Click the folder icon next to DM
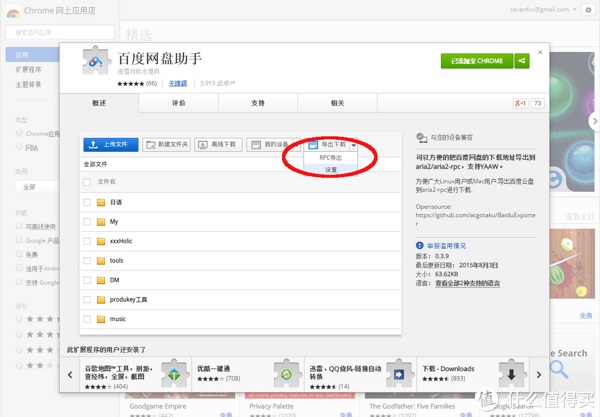600x417 pixels. point(101,280)
